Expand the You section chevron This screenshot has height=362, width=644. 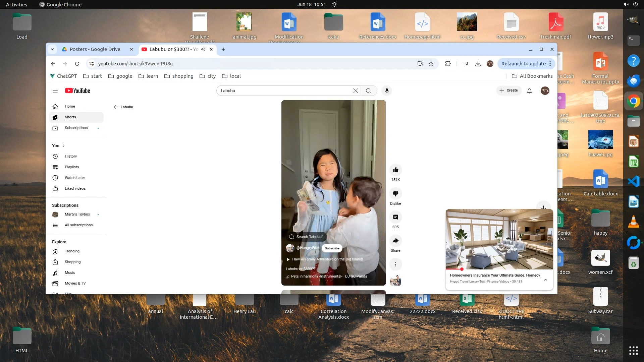click(x=63, y=145)
